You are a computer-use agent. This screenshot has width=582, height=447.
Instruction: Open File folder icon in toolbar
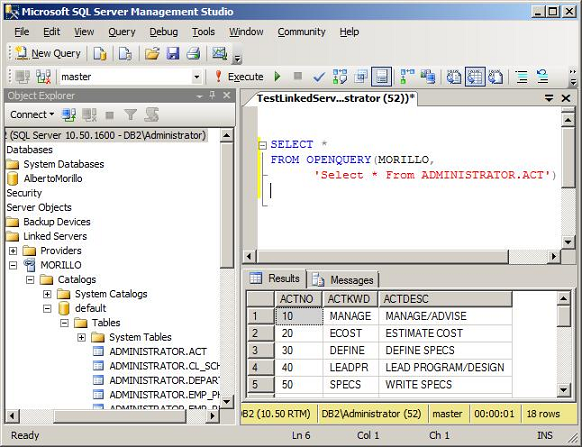pyautogui.click(x=152, y=54)
